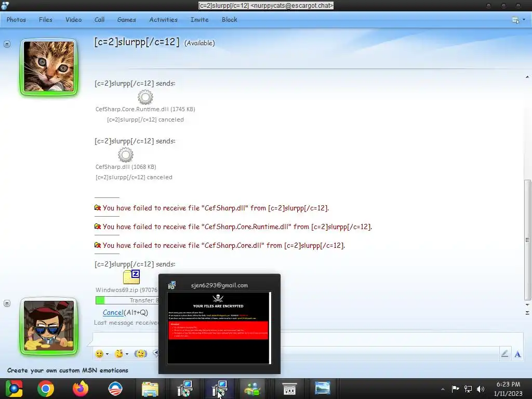Click the (Available) status text
The image size is (532, 399).
(199, 43)
